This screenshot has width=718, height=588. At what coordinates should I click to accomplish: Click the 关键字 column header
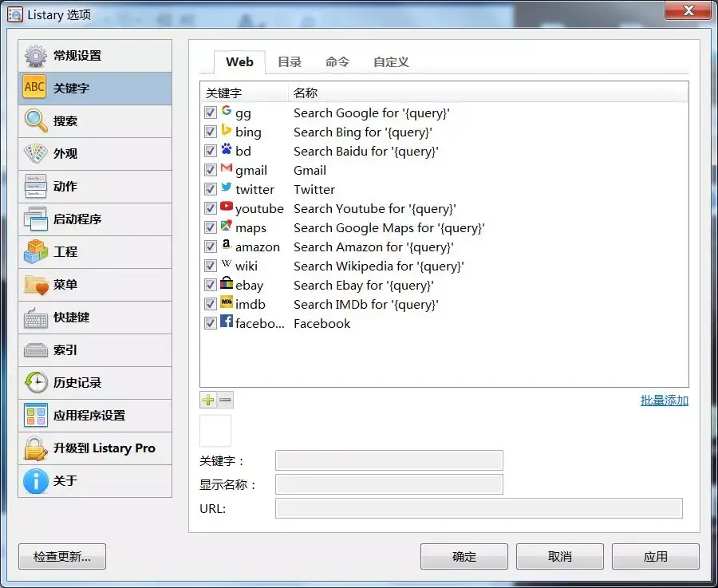244,93
